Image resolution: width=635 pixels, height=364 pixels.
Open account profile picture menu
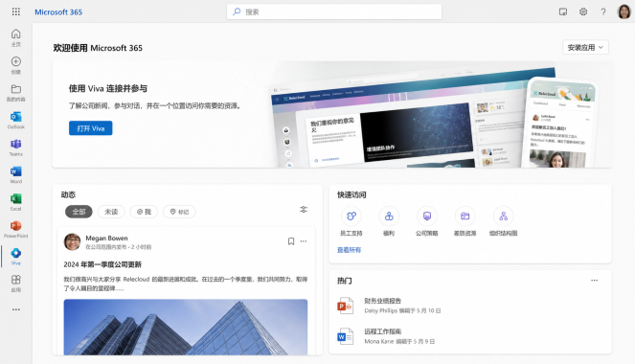(x=624, y=11)
